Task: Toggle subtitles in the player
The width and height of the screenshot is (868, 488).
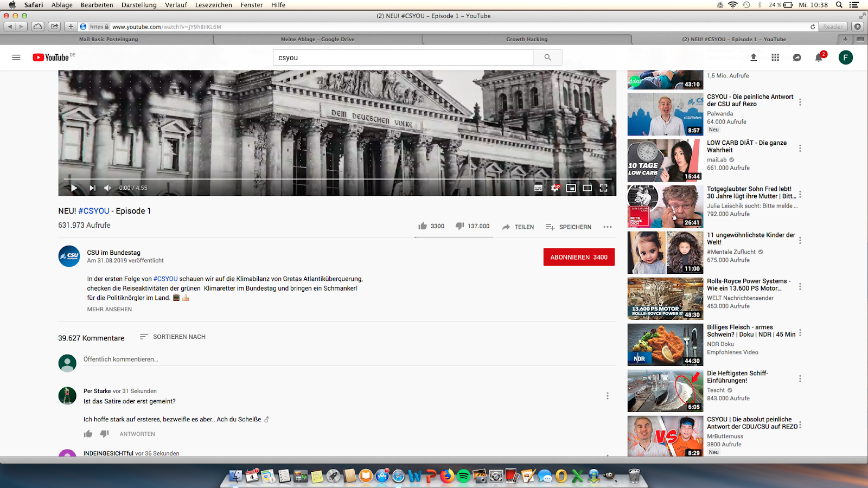Action: (538, 188)
